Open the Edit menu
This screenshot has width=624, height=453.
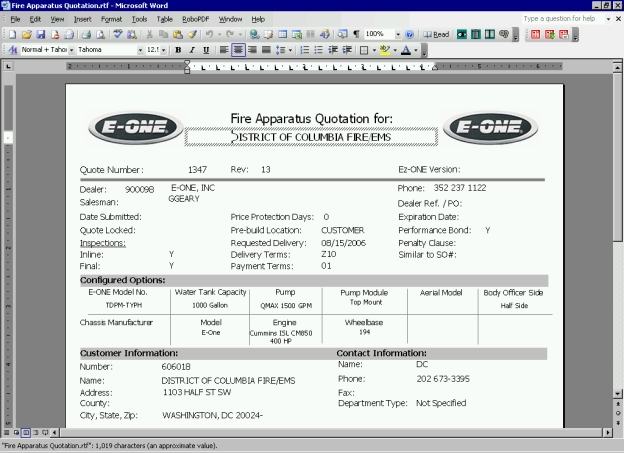pos(35,19)
